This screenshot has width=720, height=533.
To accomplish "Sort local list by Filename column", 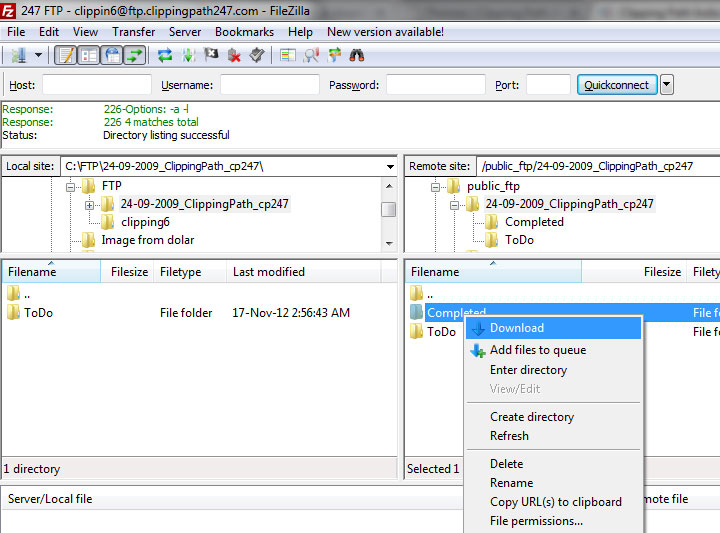I will [51, 272].
